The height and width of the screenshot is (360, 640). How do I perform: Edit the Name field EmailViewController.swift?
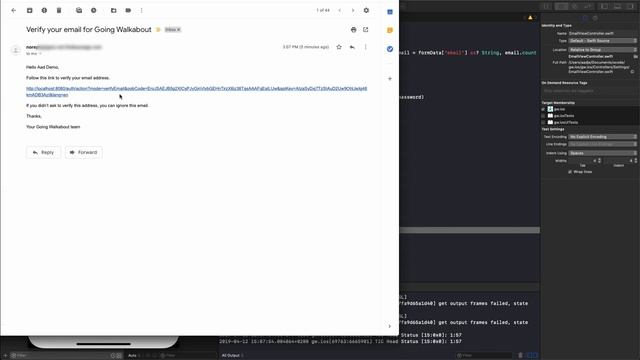(602, 33)
